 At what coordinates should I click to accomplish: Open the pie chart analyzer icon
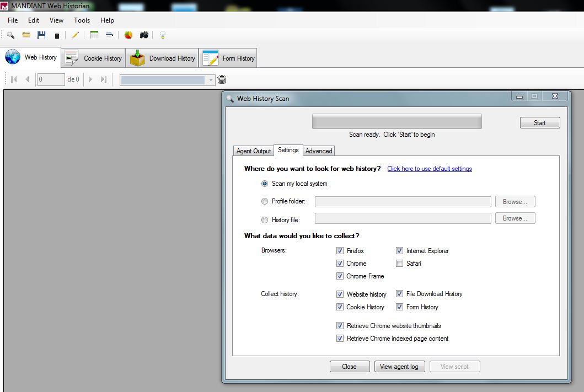[x=128, y=35]
